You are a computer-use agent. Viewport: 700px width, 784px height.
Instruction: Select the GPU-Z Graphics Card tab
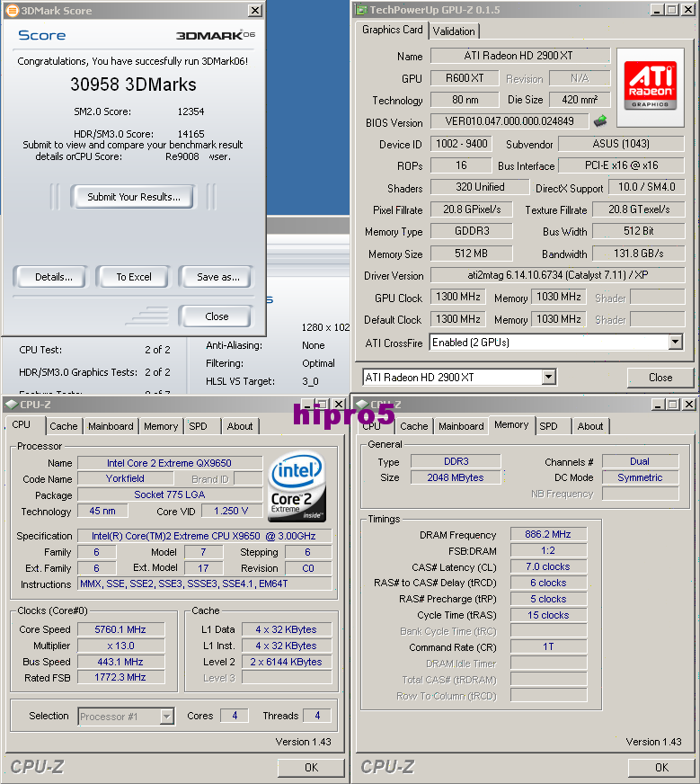click(x=392, y=30)
